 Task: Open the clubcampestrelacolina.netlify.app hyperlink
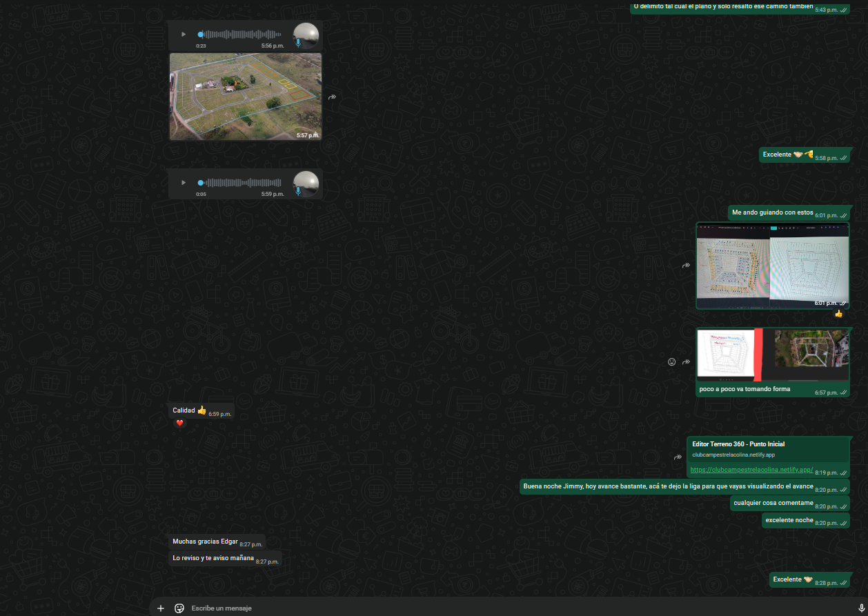pos(751,470)
